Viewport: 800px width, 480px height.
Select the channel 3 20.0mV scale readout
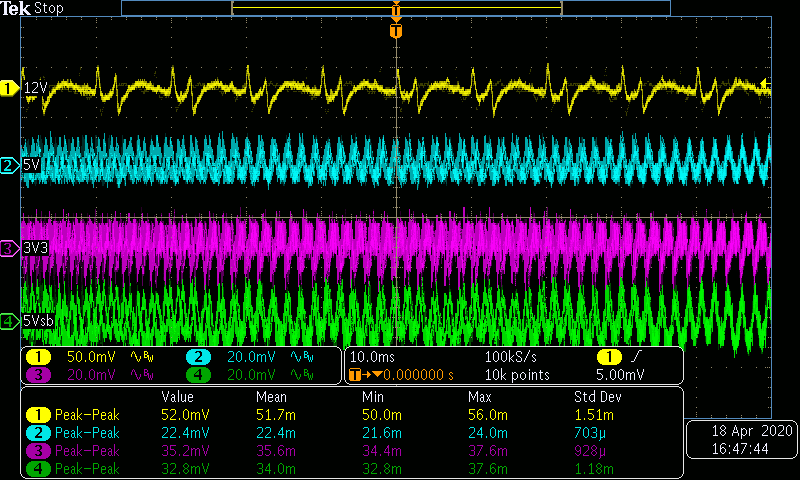(89, 374)
